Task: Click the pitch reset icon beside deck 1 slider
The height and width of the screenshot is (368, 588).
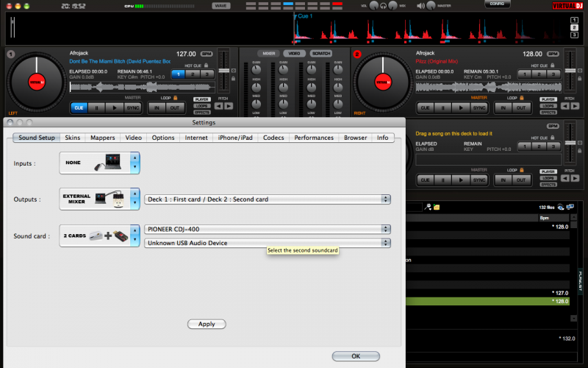Action: 233,71
